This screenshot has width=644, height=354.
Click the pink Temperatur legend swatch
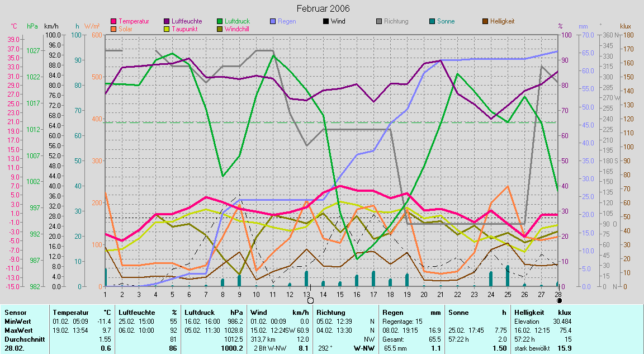coord(115,21)
